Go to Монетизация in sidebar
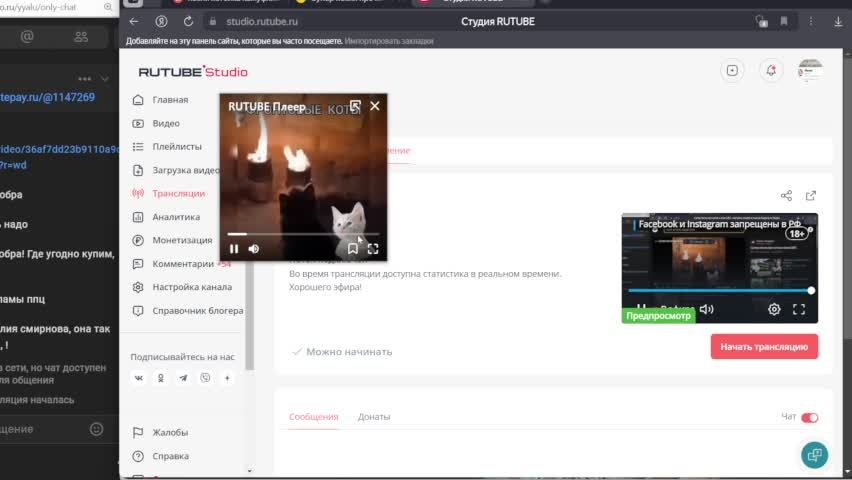Screen dimensions: 852x480 (x=181, y=240)
